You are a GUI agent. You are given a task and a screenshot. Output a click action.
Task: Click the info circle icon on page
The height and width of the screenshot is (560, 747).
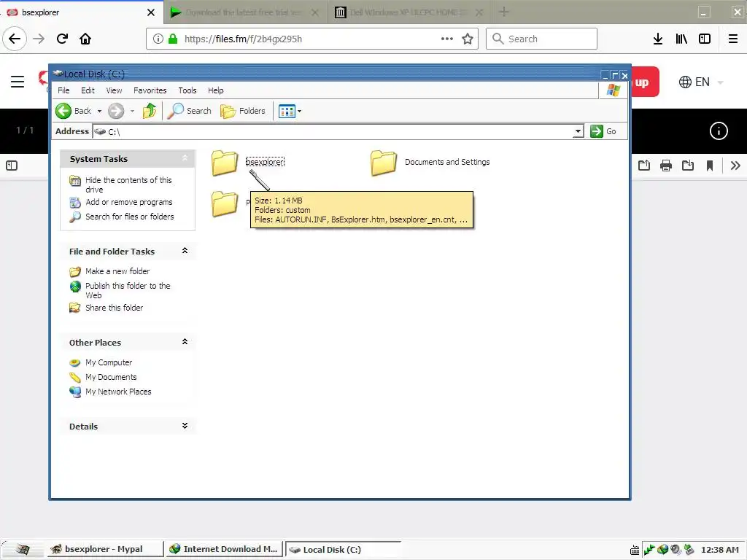coord(719,131)
